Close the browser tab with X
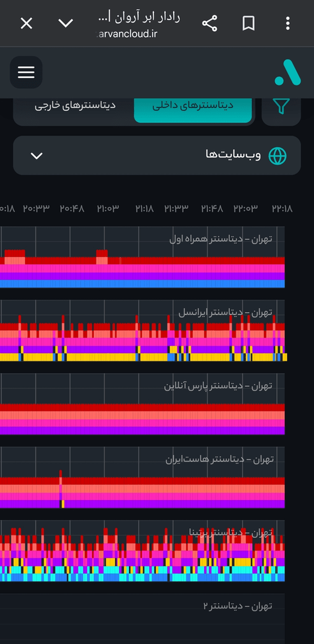Viewport: 314px width, 644px height. pyautogui.click(x=26, y=23)
